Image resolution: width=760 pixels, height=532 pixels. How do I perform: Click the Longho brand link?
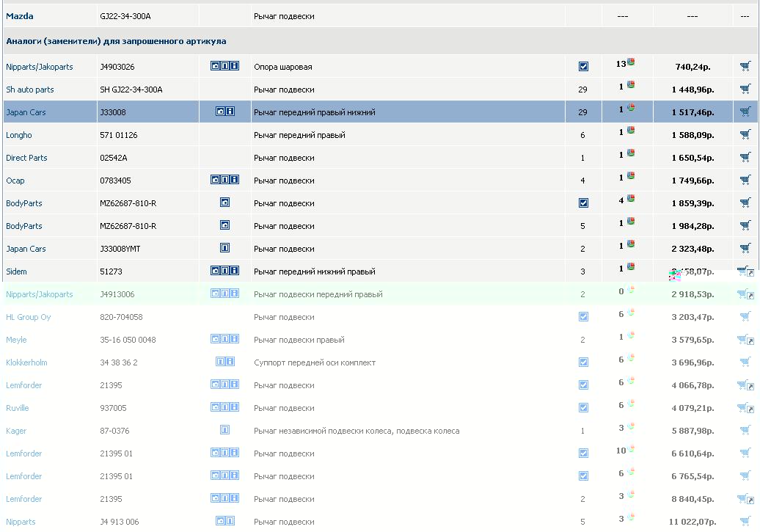[19, 135]
